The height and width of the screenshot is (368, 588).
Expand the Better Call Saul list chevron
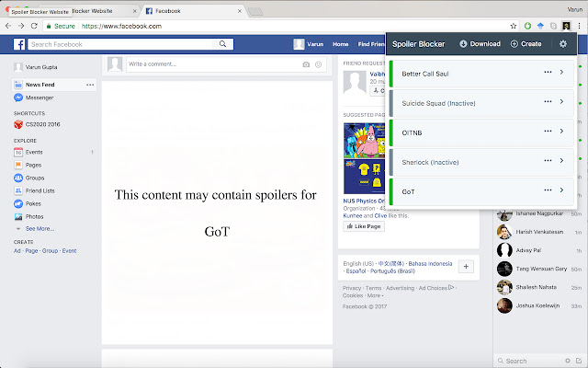click(x=561, y=72)
